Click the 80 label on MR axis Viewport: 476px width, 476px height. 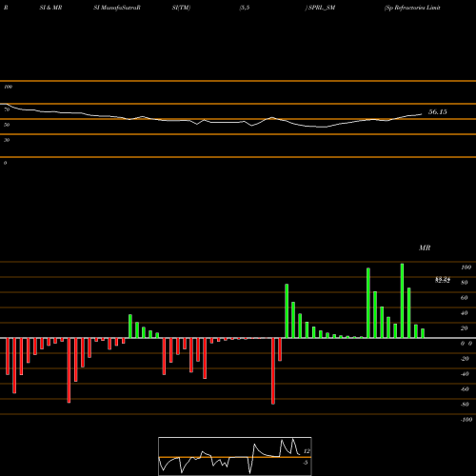tap(465, 283)
